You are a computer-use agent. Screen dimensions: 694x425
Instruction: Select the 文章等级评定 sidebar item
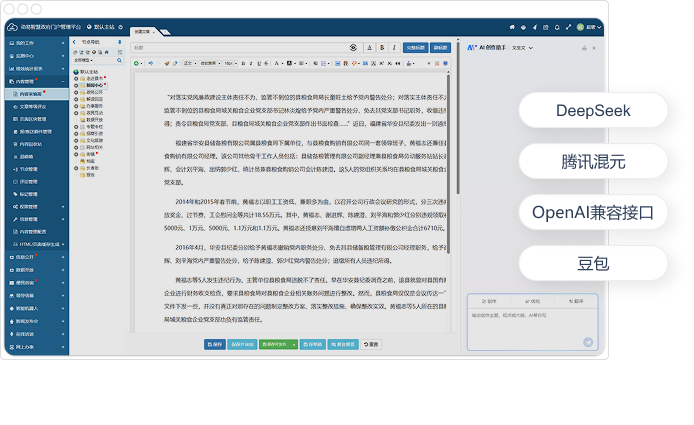pos(32,106)
